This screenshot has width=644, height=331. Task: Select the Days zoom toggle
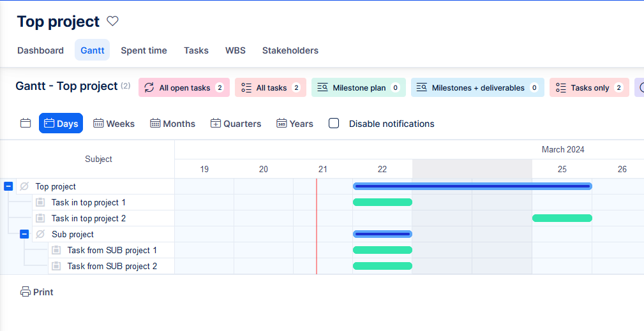click(x=61, y=124)
